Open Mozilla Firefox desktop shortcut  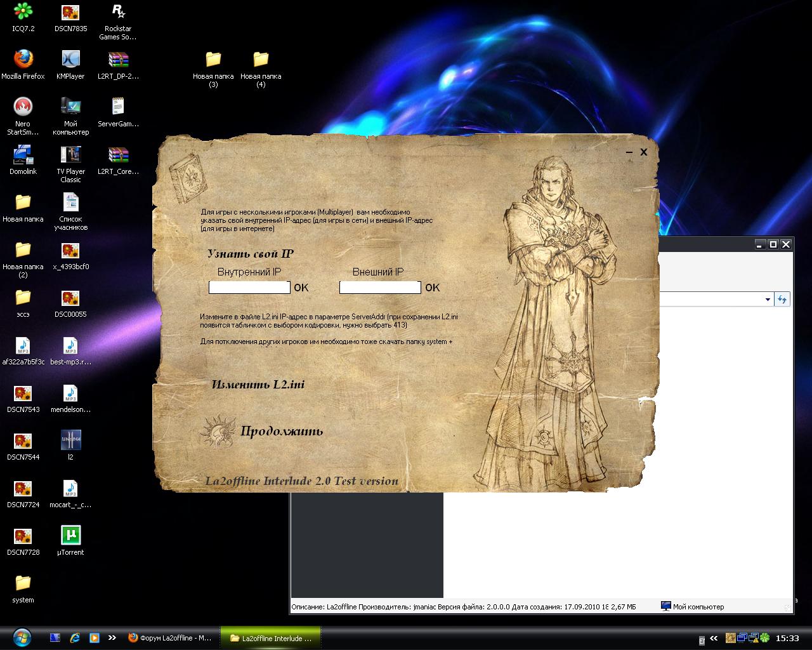pos(23,65)
